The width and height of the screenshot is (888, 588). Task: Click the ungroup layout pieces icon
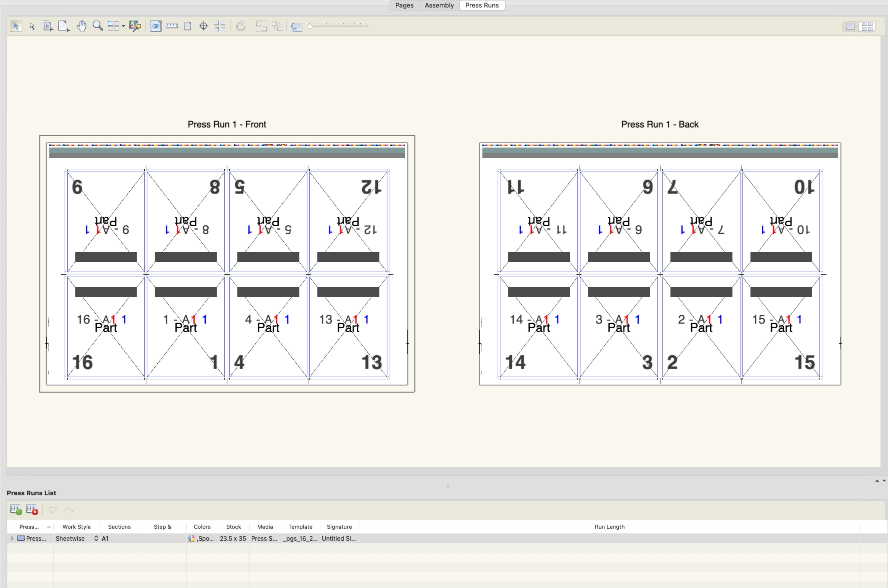(x=277, y=26)
